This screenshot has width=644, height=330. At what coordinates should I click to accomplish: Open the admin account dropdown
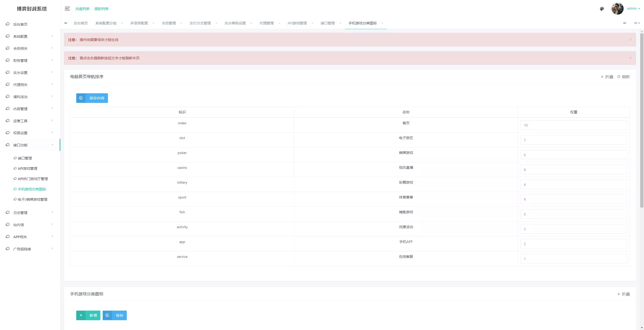pos(632,8)
